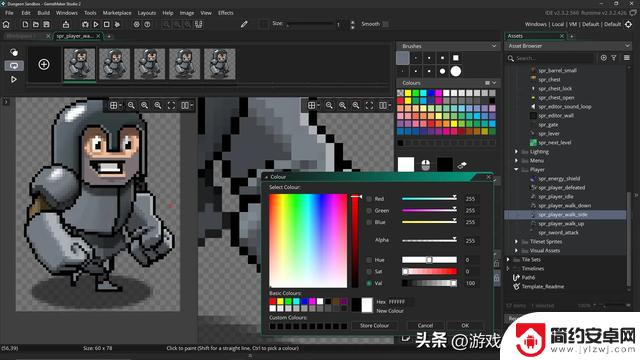Open the filter icon in Asset Browser
Image resolution: width=640 pixels, height=360 pixels.
(x=614, y=58)
